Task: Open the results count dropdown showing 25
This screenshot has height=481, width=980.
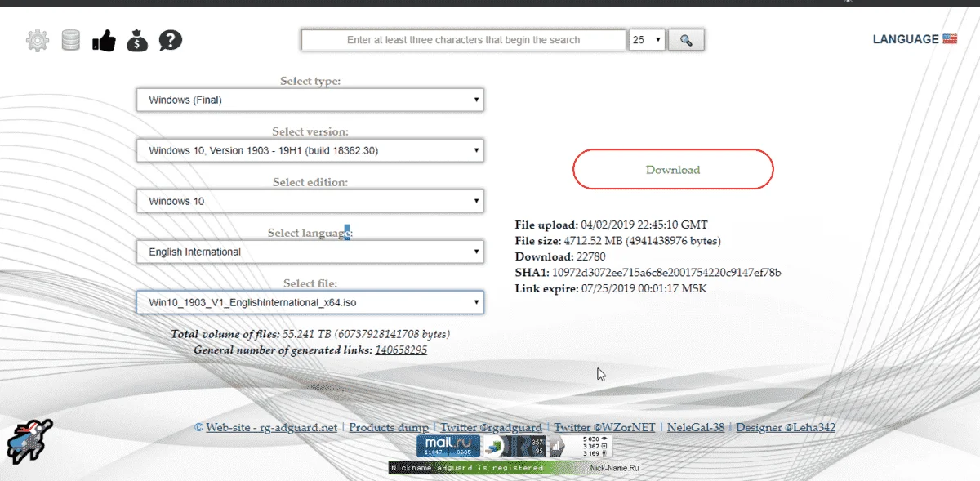Action: tap(648, 40)
